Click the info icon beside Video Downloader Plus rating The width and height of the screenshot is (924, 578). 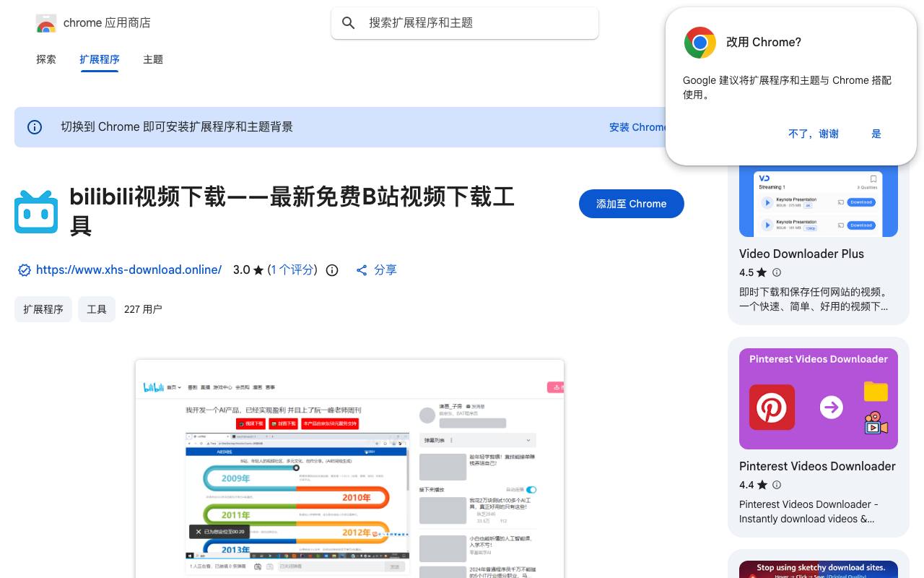click(777, 272)
